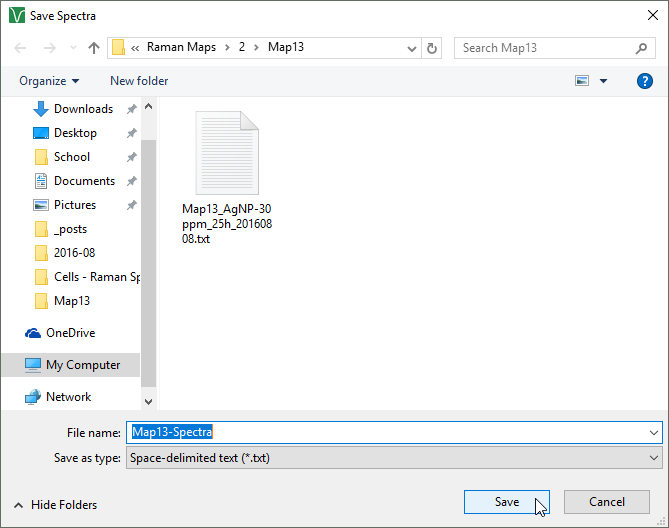Collapse navigation with Hide Folders
669x528 pixels.
tap(55, 505)
